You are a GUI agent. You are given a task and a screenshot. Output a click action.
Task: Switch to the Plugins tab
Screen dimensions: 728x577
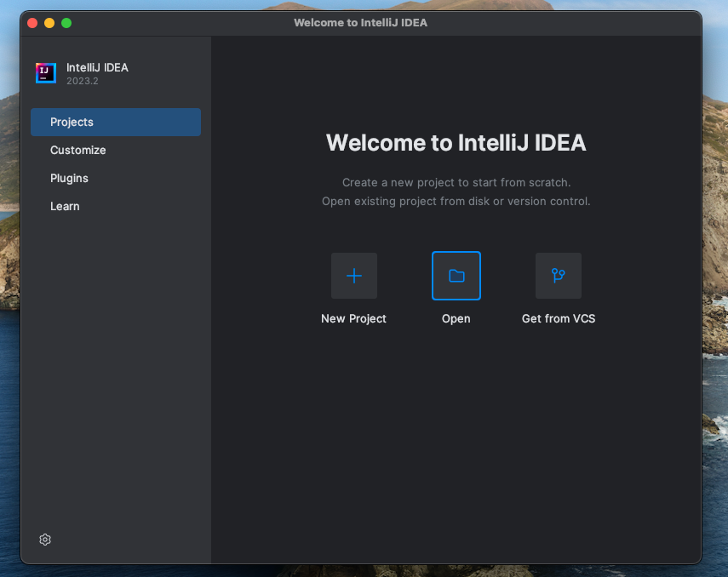[69, 178]
